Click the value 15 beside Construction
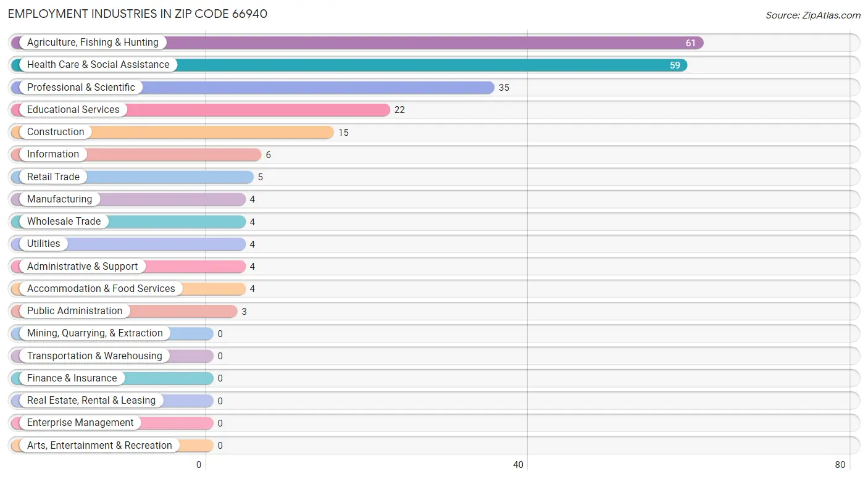Viewport: 868px width, 479px height. (343, 133)
